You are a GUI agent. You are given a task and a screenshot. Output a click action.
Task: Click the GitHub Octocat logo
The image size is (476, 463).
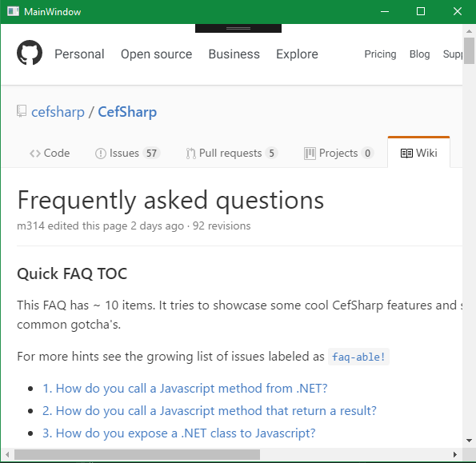(x=30, y=53)
